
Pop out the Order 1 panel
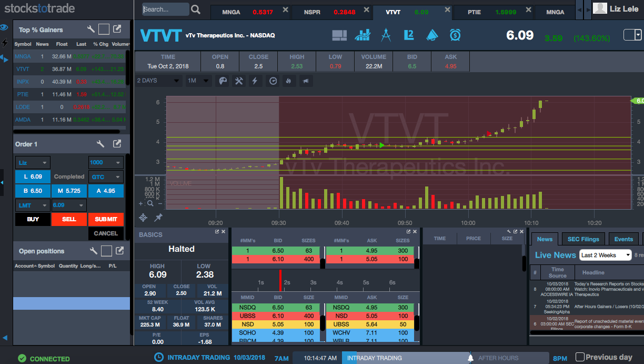tap(117, 144)
